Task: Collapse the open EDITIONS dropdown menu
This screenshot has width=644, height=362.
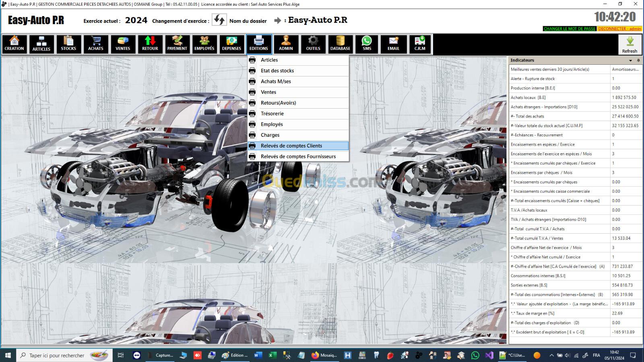Action: [x=259, y=44]
